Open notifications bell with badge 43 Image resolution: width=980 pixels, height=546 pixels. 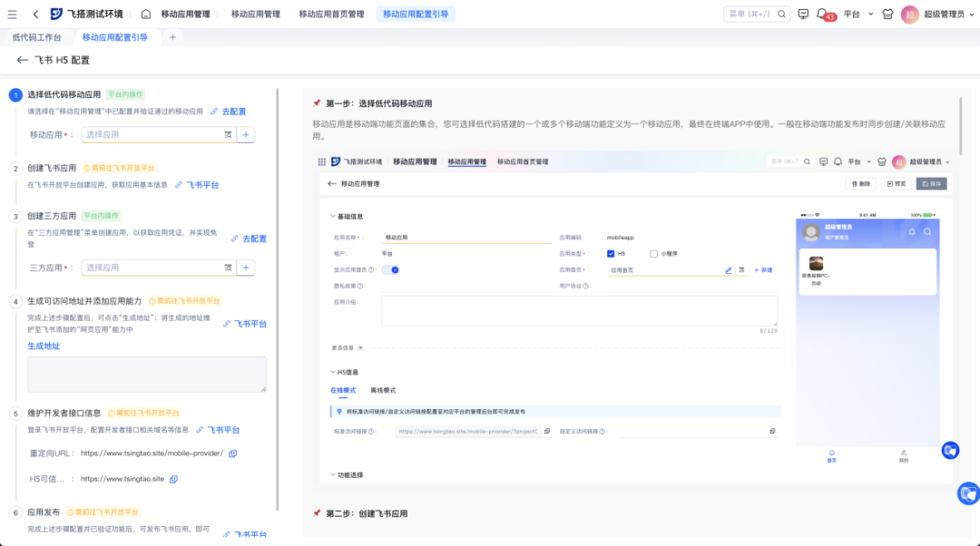822,14
